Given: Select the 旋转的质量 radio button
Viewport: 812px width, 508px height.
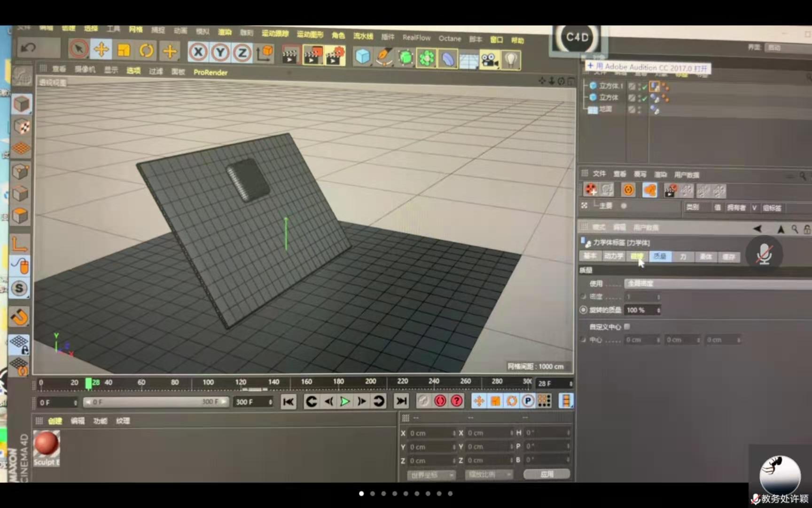Looking at the screenshot, I should click(584, 310).
